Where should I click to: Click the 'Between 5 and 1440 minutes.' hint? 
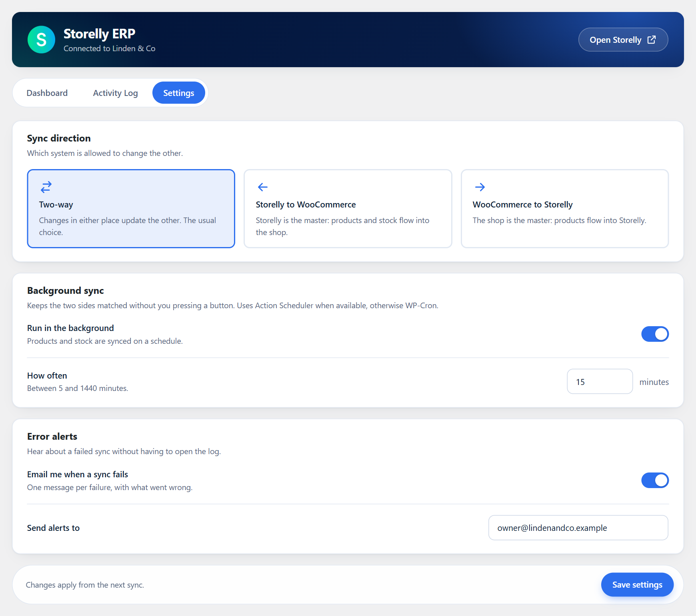point(78,388)
